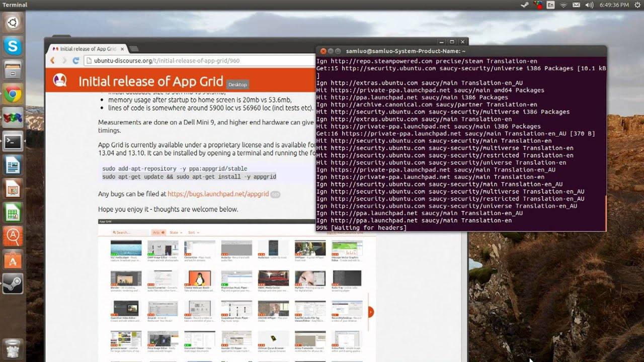This screenshot has height=362, width=644.
Task: Click the repo.steampowered.com terminal line
Action: [427, 61]
